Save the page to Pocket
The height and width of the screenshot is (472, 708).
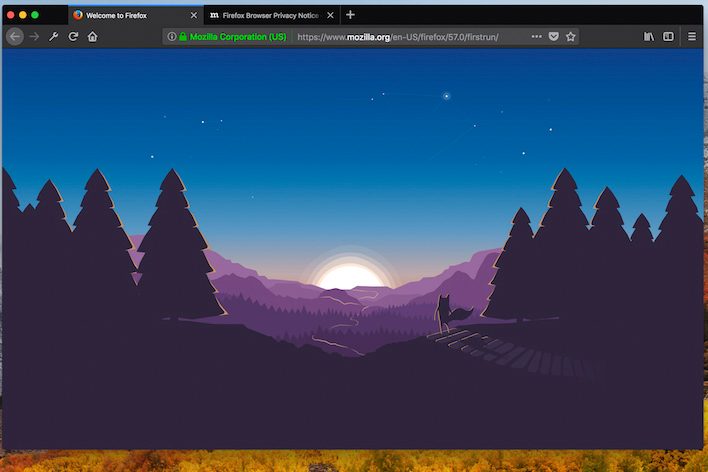click(554, 37)
